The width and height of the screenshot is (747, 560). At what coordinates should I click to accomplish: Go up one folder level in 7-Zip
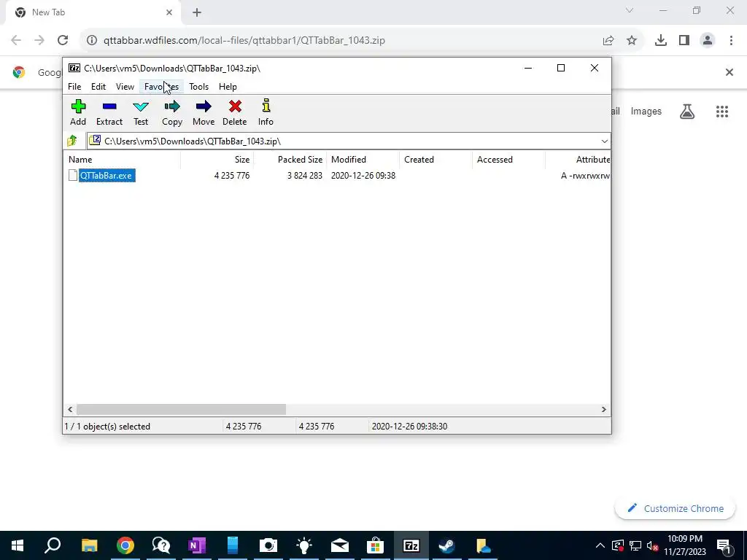click(72, 141)
